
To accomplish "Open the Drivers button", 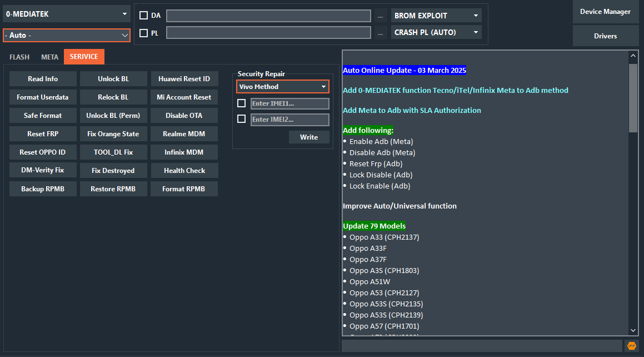I will [605, 36].
